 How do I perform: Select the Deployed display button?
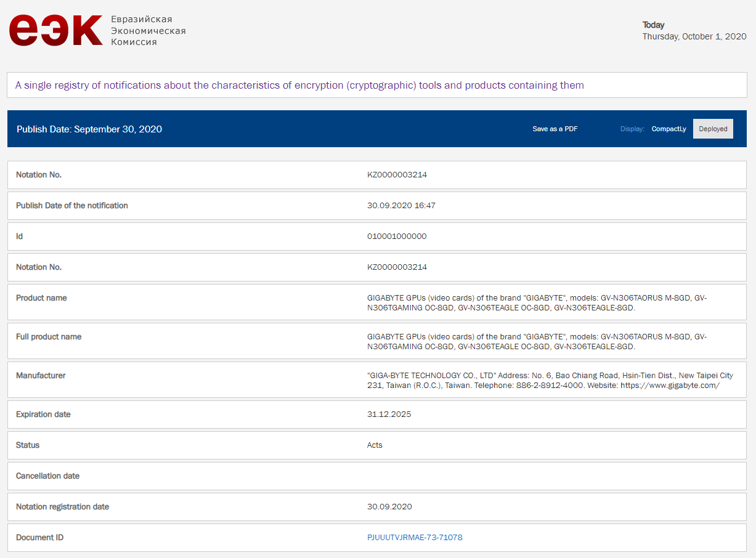click(x=713, y=129)
